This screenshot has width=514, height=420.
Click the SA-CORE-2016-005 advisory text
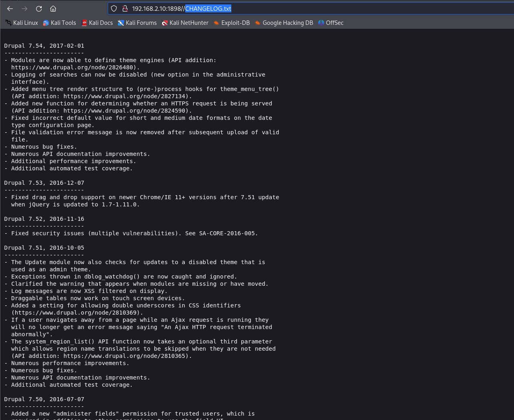pyautogui.click(x=227, y=233)
